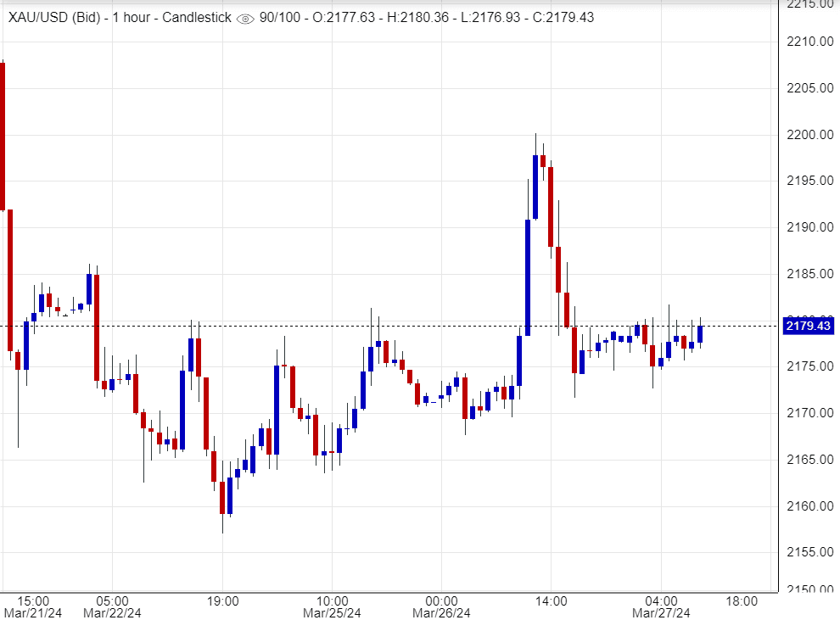The width and height of the screenshot is (840, 620).
Task: Click the last blue candle on the right
Action: tap(700, 334)
